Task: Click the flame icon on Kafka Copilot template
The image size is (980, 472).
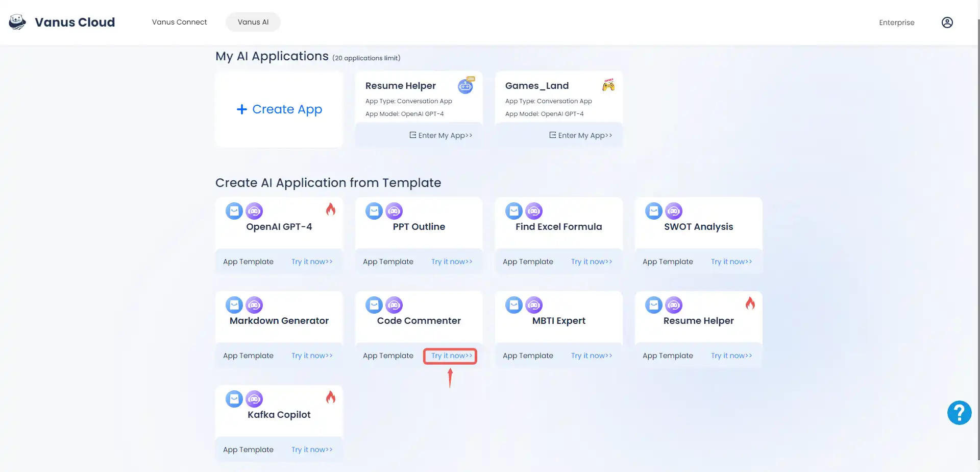Action: click(x=331, y=397)
